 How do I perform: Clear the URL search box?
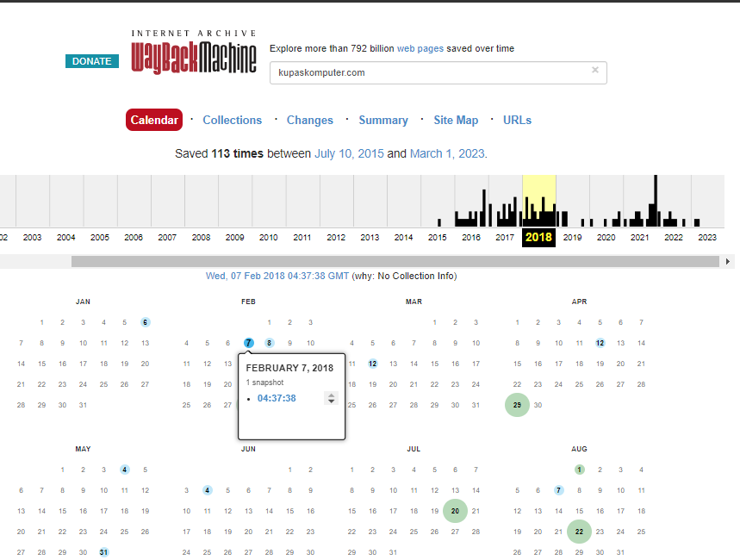coord(595,70)
